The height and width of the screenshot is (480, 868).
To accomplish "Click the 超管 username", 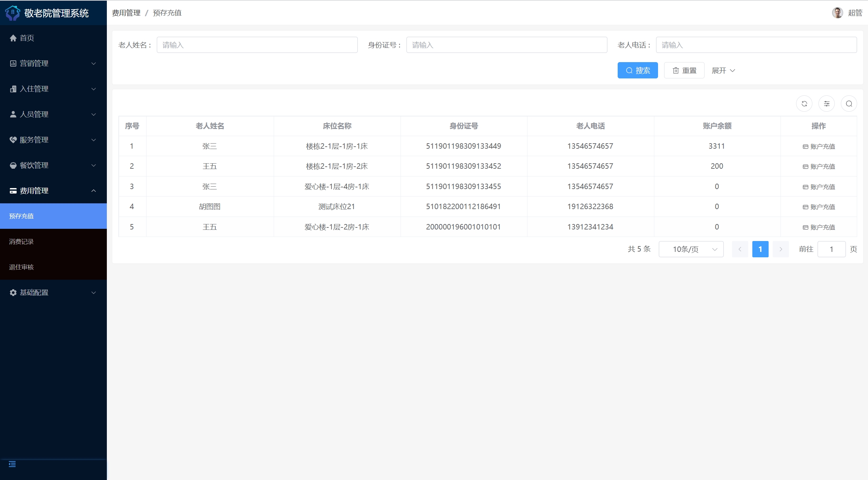I will [x=855, y=13].
